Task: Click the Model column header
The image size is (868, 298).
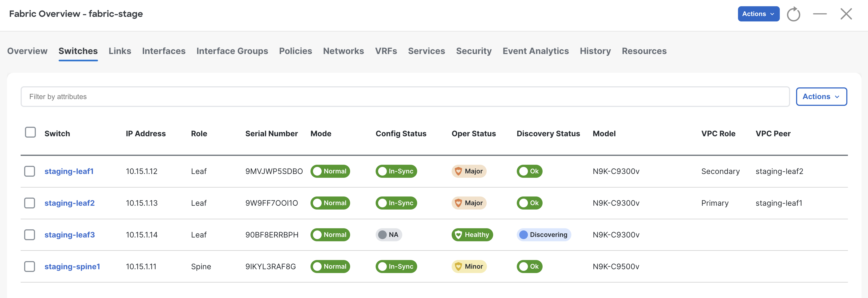Action: pos(604,134)
